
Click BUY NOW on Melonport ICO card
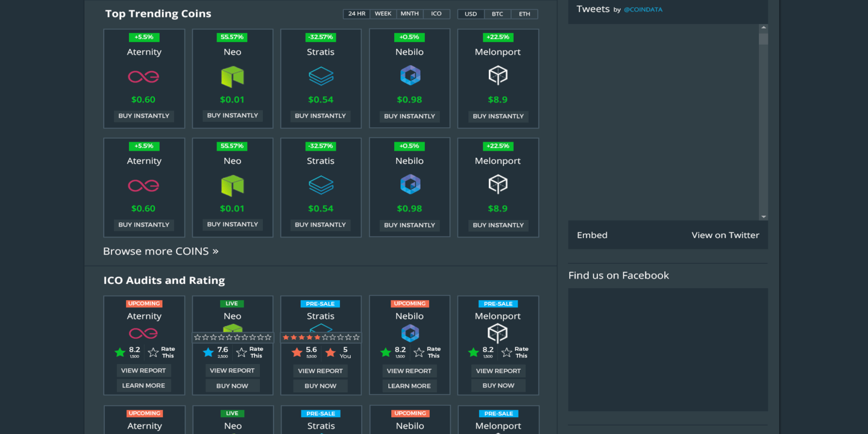click(x=498, y=386)
